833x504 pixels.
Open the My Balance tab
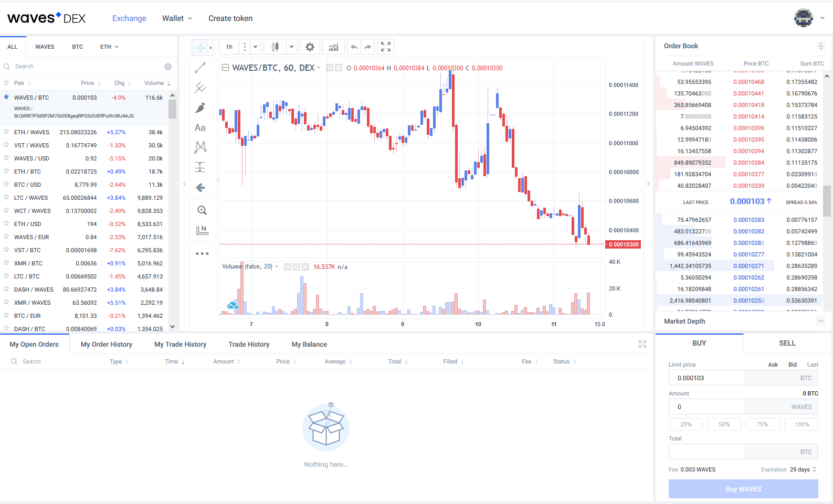tap(309, 345)
